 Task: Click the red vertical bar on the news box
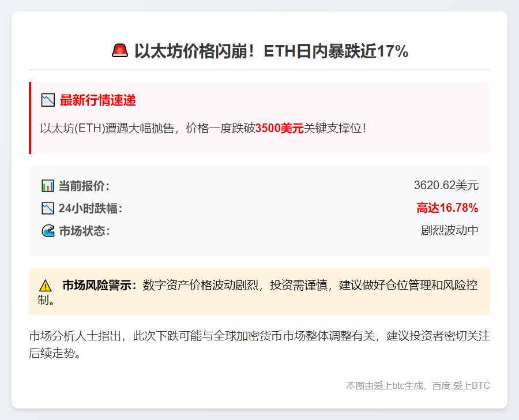click(x=30, y=118)
